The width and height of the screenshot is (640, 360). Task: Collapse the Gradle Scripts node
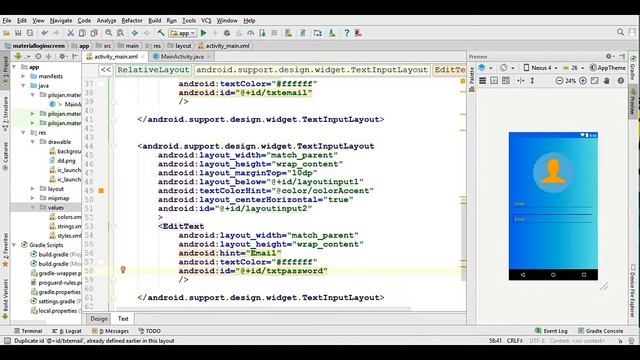(x=14, y=245)
